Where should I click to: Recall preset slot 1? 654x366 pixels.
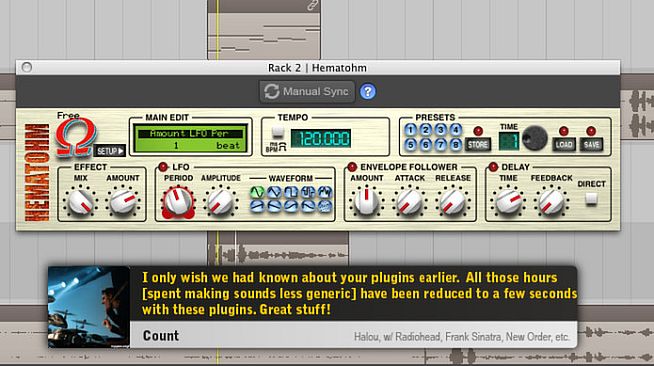pos(410,130)
